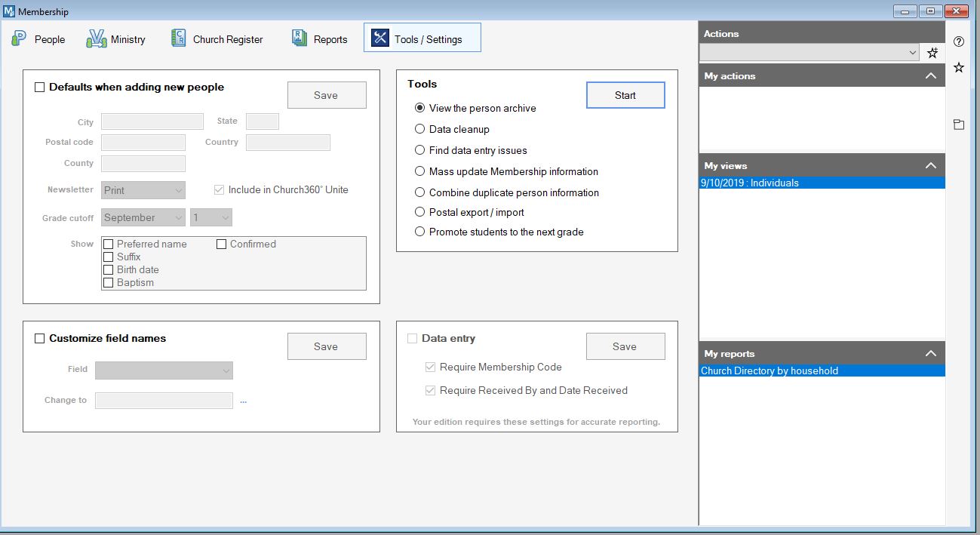The height and width of the screenshot is (535, 980).
Task: Enable Defaults when adding new people checkbox
Action: pyautogui.click(x=40, y=88)
